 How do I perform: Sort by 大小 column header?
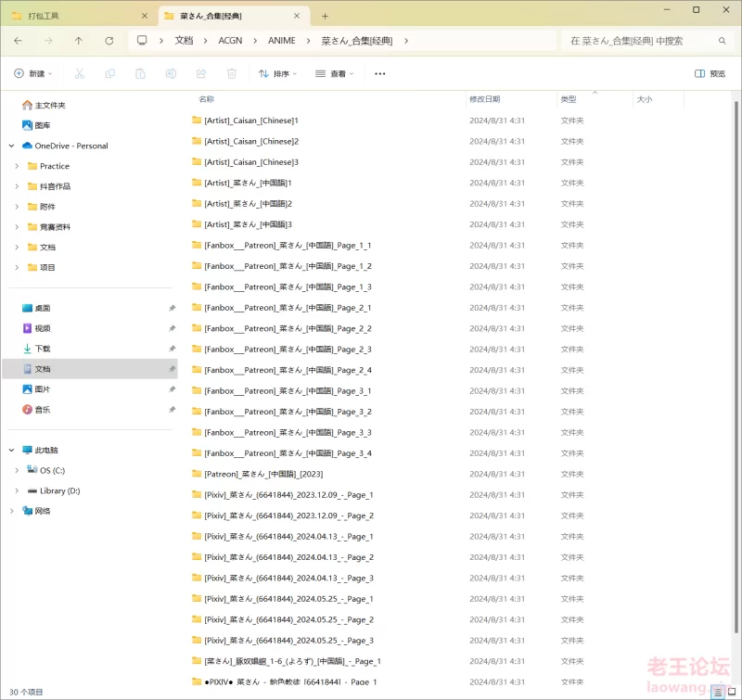(x=644, y=99)
